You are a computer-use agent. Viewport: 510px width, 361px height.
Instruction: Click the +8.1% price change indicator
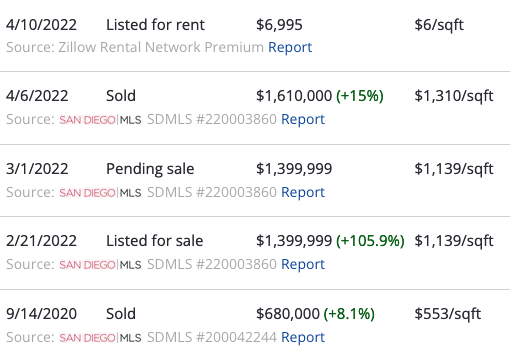tap(349, 314)
